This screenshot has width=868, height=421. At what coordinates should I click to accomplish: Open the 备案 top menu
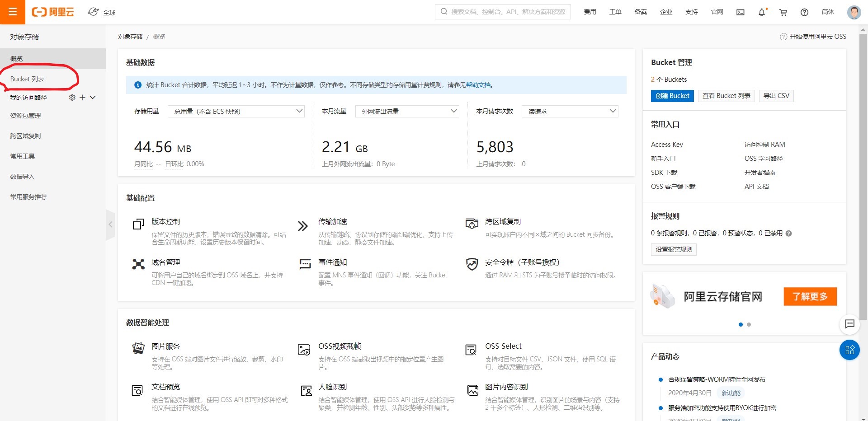641,12
